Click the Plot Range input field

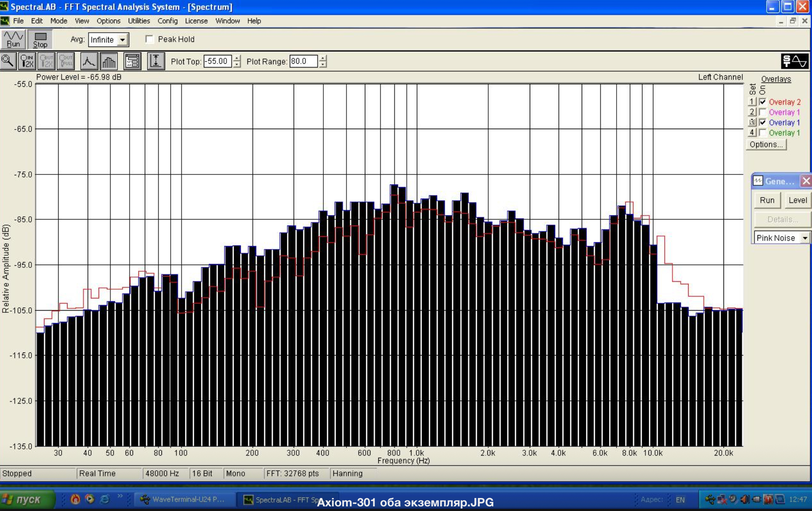point(303,61)
